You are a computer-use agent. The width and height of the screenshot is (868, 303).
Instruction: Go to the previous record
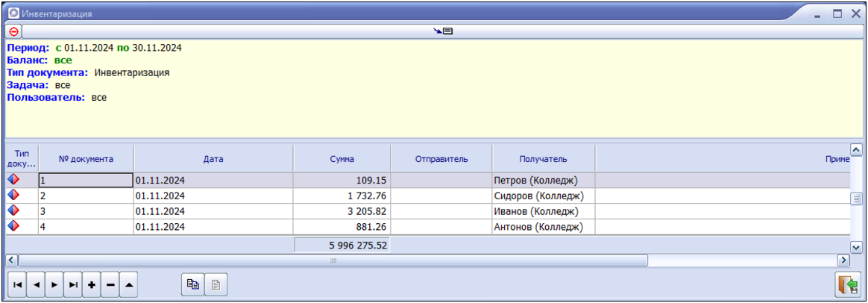click(35, 285)
